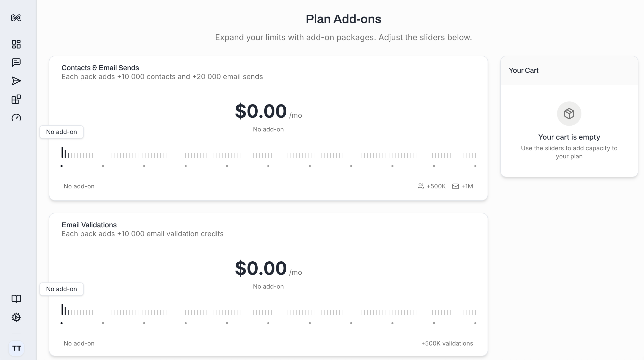Click the package icon in empty cart
644x360 pixels.
[x=569, y=113]
